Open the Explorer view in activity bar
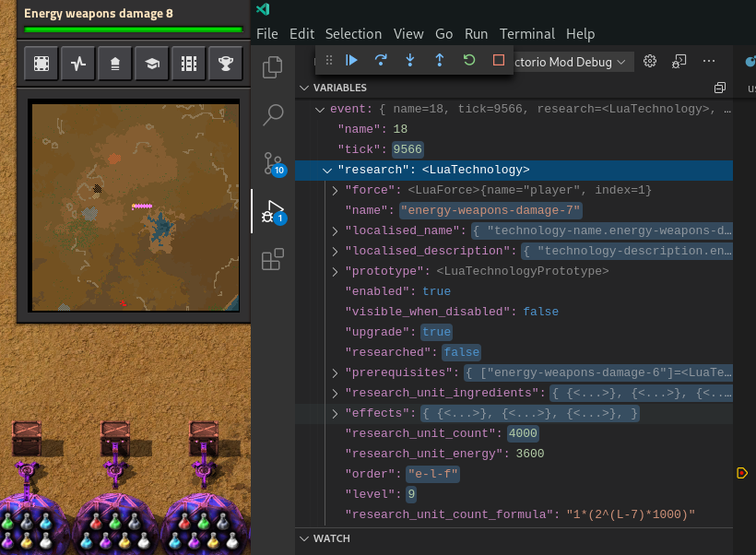Screen dimensions: 756x555 pyautogui.click(x=273, y=67)
